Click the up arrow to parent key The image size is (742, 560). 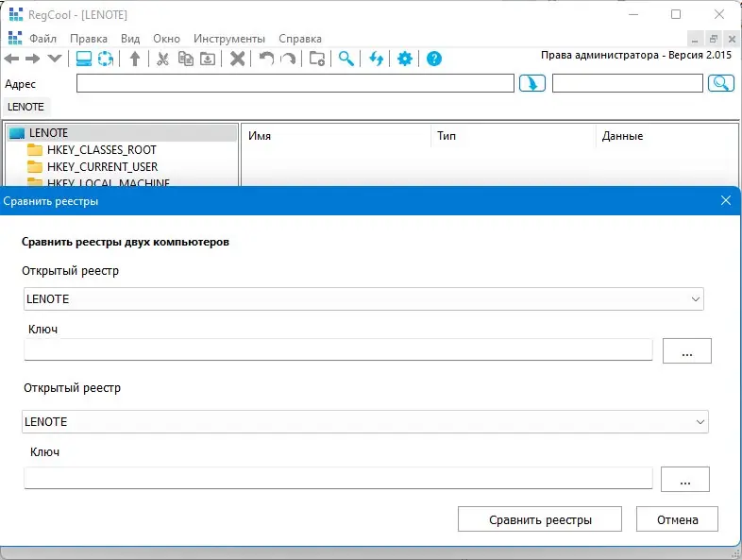point(135,59)
